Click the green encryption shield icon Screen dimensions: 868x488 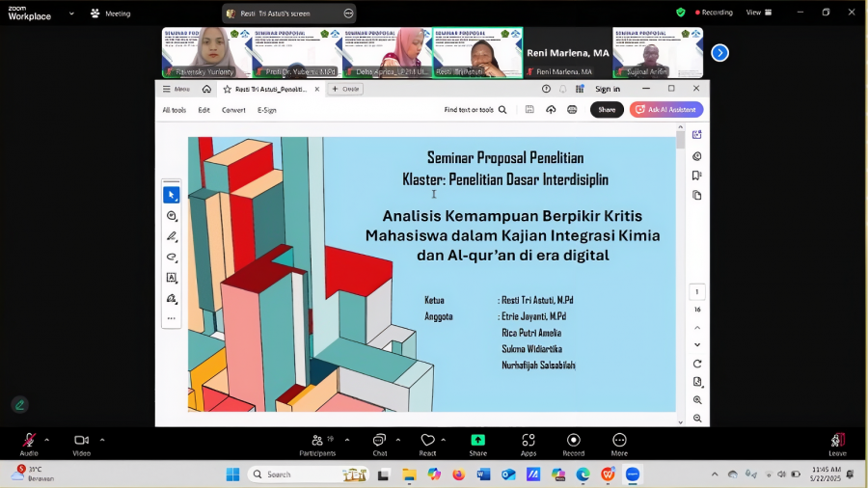[680, 13]
